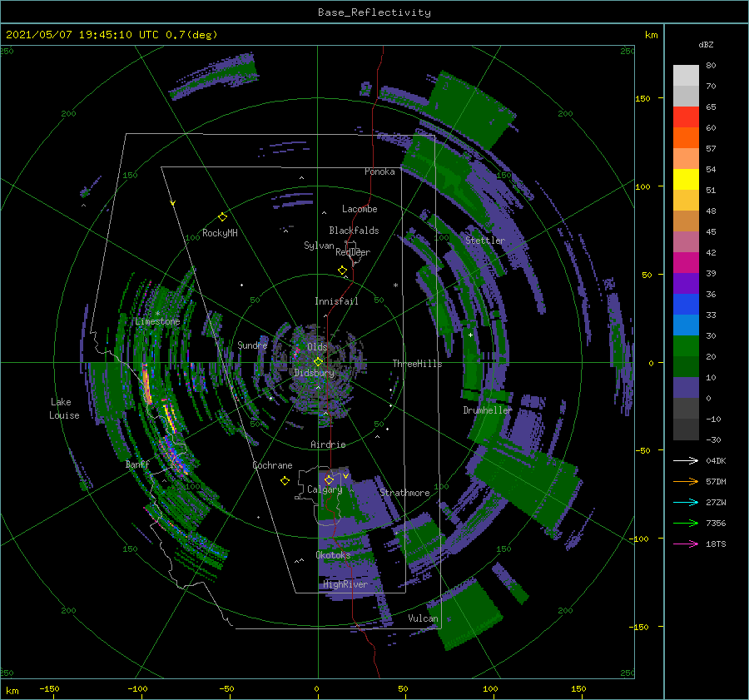The image size is (749, 700).
Task: Click the magenta 18TS arrow in the legend
Action: [x=686, y=544]
